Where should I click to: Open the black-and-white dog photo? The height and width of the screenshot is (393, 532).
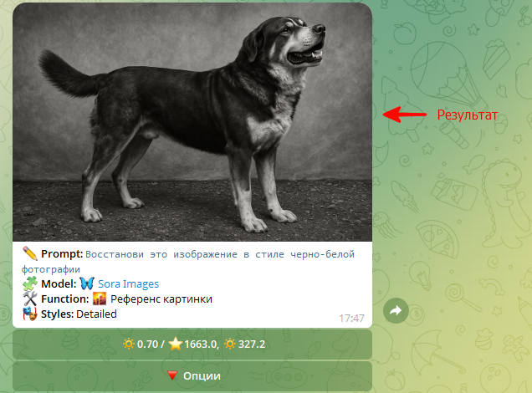click(x=192, y=122)
